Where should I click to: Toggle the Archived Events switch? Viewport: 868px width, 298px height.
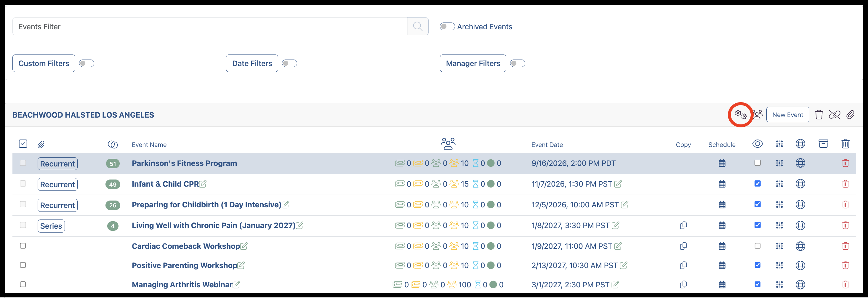447,26
